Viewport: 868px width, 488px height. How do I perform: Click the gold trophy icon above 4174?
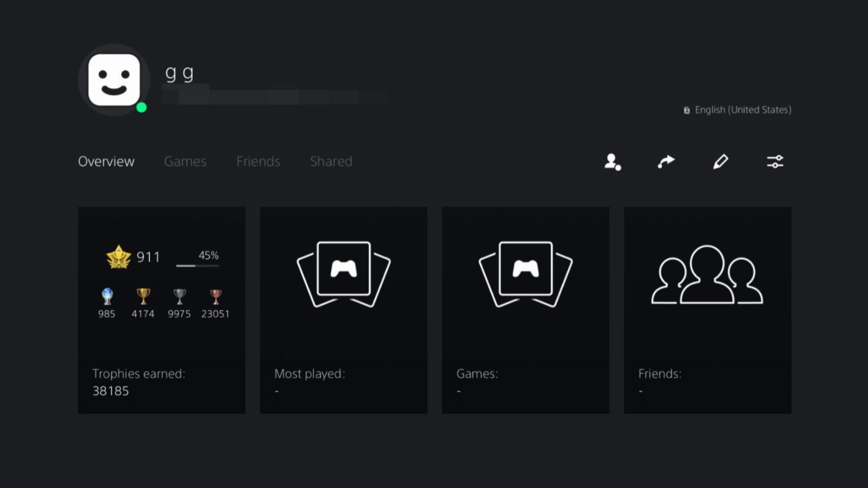point(143,296)
